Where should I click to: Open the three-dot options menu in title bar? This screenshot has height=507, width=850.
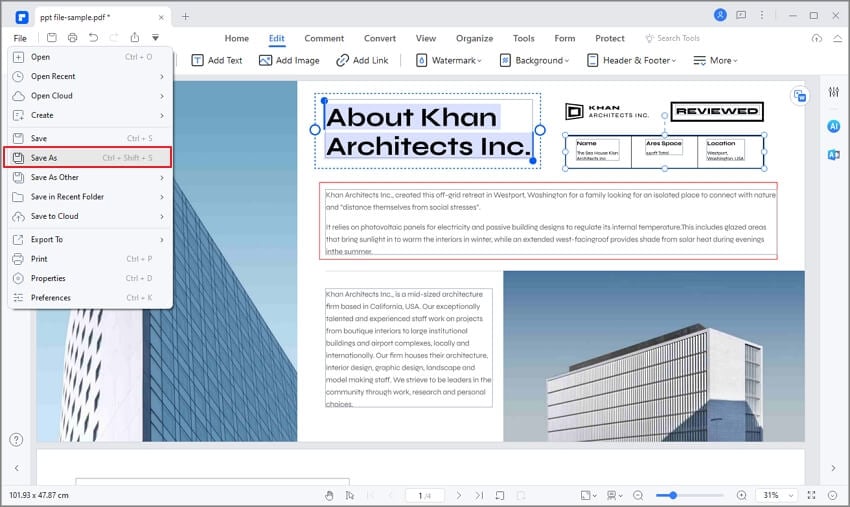[762, 15]
